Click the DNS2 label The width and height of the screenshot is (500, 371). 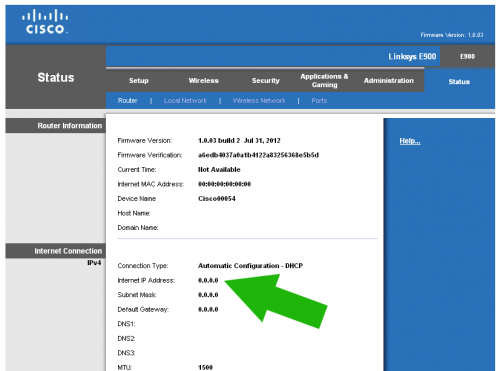point(126,339)
